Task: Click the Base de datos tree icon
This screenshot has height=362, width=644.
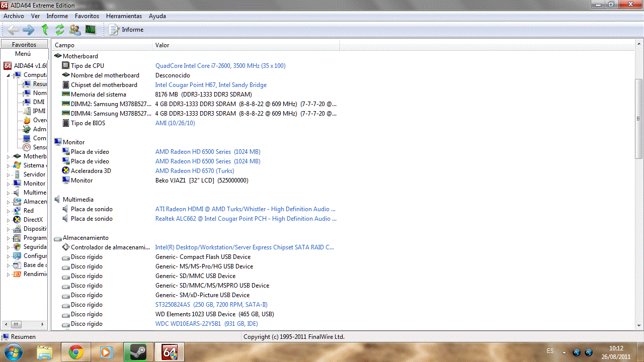Action: click(x=17, y=265)
